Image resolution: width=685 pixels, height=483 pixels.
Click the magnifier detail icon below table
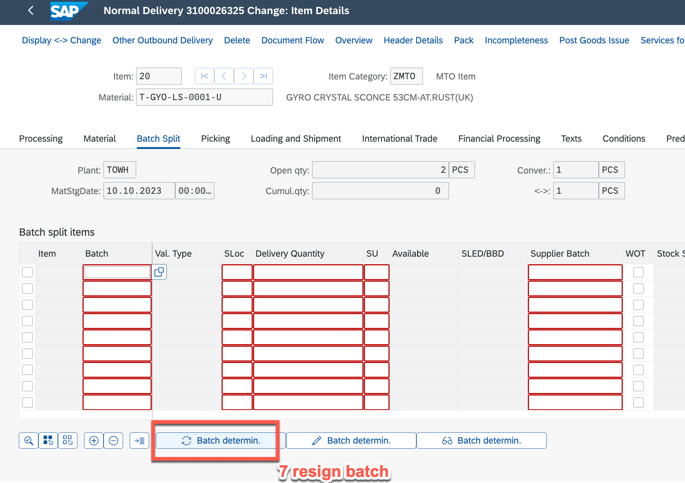point(28,440)
